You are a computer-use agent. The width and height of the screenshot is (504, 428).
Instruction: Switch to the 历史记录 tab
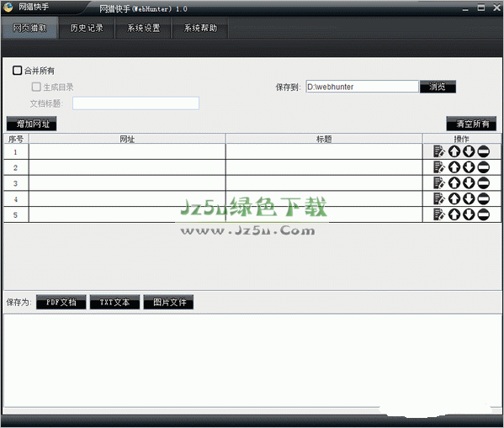coord(87,28)
